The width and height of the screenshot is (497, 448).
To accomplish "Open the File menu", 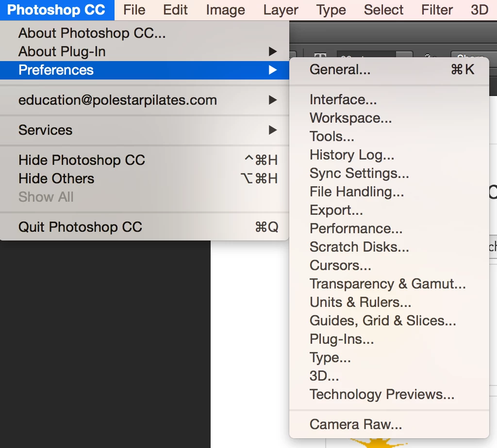I will [x=134, y=10].
